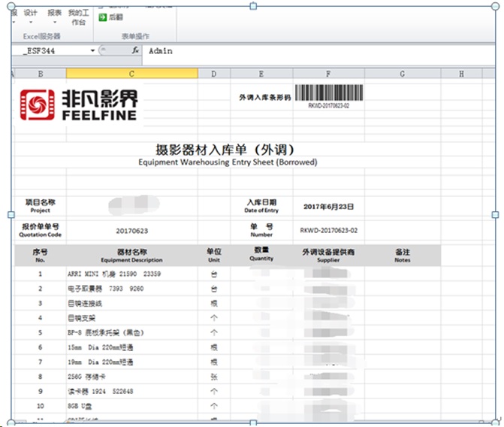Select the 256G 存储卡 equipment cell
Viewport: 504px width, 427px height.
pos(131,377)
